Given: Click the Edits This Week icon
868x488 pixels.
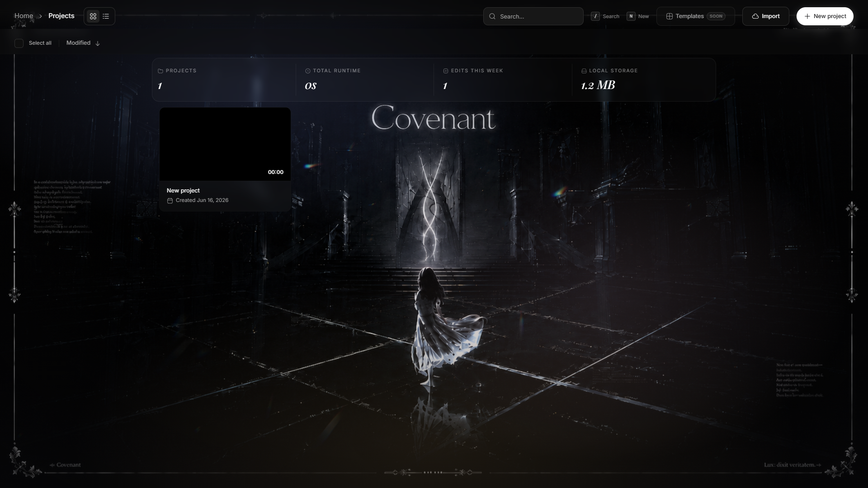Looking at the screenshot, I should [x=446, y=71].
